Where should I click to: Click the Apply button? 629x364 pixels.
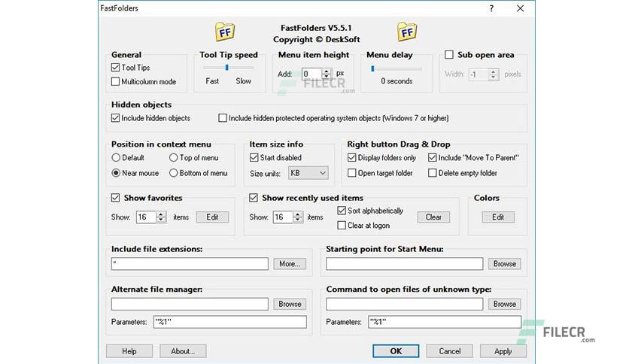503,351
